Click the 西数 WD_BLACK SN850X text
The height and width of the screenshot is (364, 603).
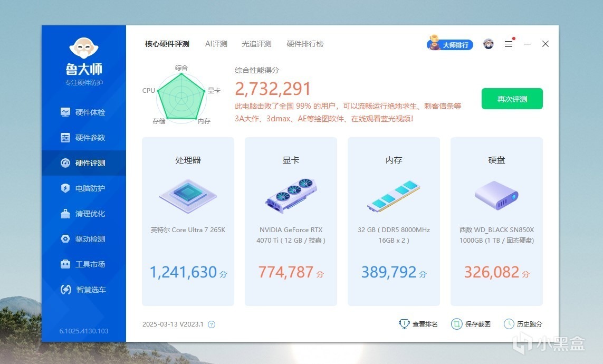[x=496, y=235]
